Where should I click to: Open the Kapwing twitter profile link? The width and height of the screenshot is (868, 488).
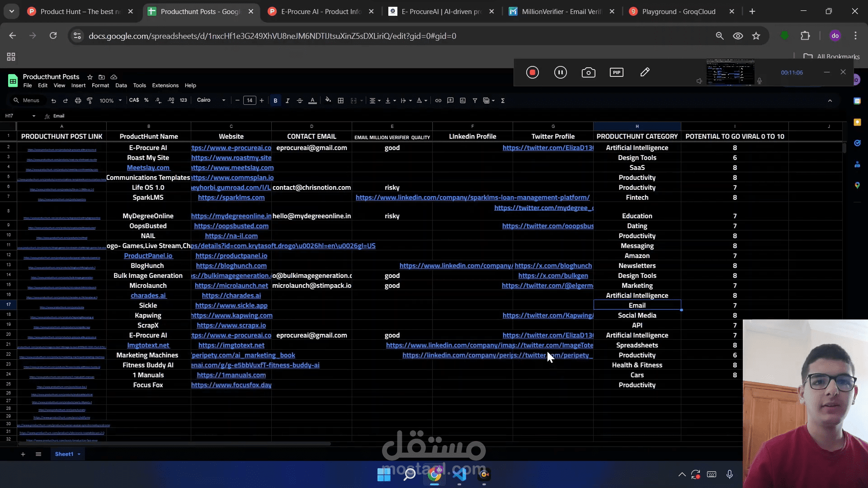point(548,315)
